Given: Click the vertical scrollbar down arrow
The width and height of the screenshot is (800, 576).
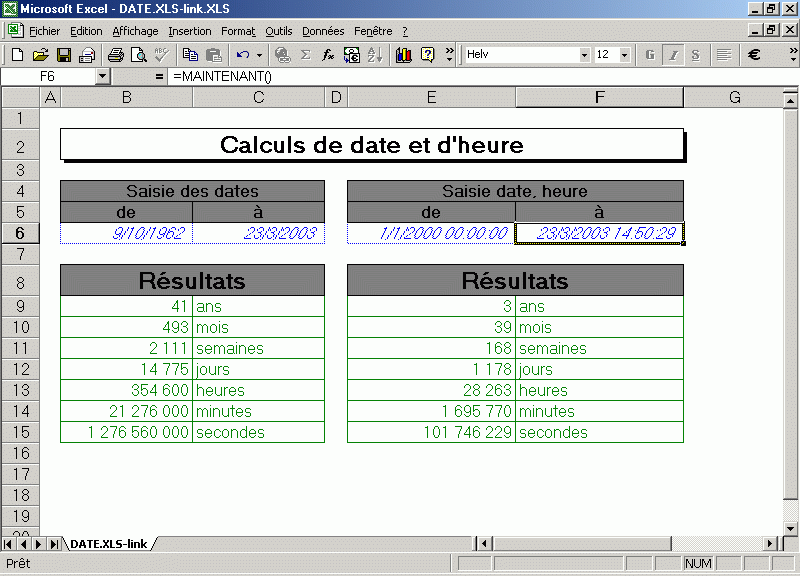Looking at the screenshot, I should pos(791,527).
